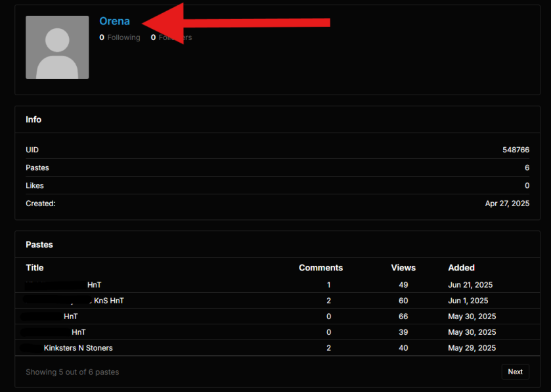Click the Created: label

point(41,204)
